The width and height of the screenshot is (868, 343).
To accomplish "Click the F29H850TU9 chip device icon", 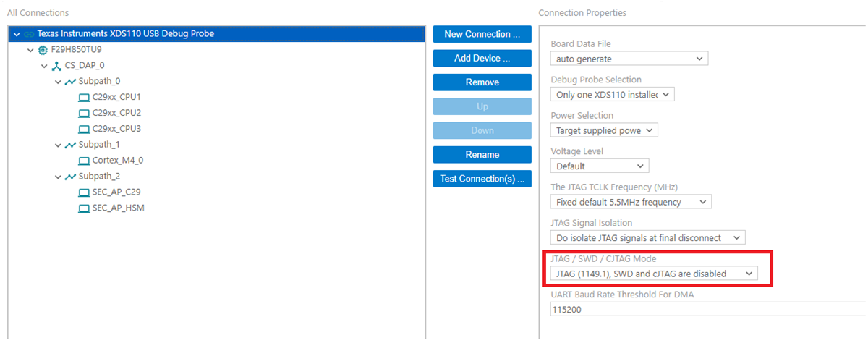I will (x=43, y=50).
